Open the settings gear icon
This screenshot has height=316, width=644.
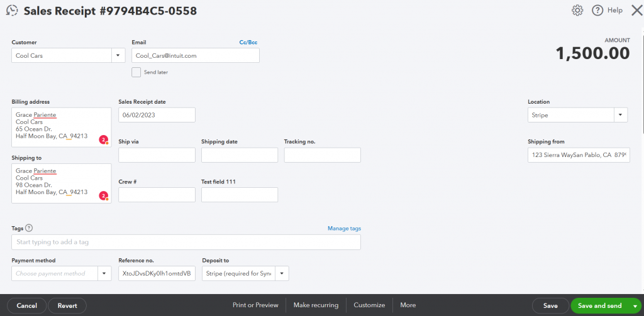click(577, 11)
